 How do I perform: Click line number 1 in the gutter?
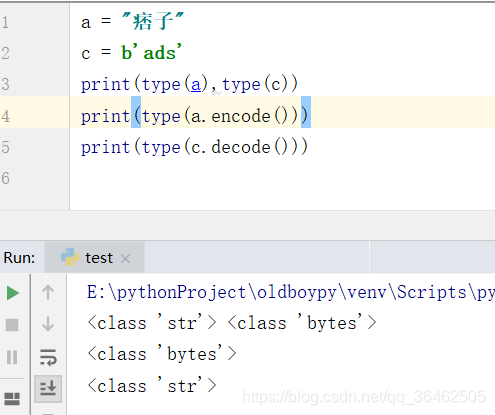[x=5, y=23]
